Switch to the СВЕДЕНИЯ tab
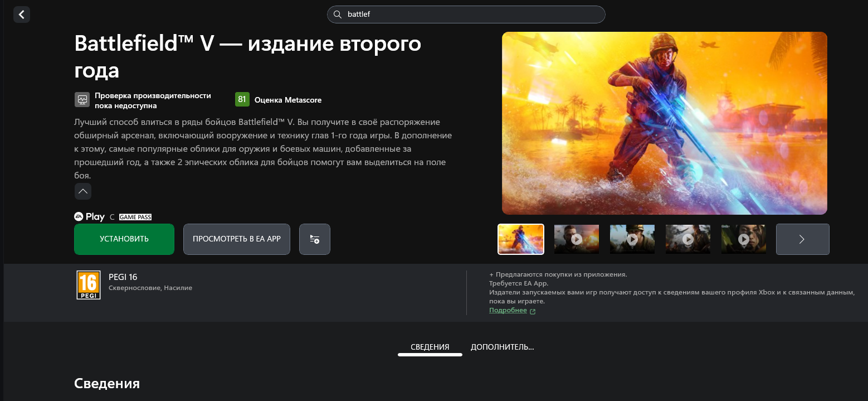 [430, 347]
